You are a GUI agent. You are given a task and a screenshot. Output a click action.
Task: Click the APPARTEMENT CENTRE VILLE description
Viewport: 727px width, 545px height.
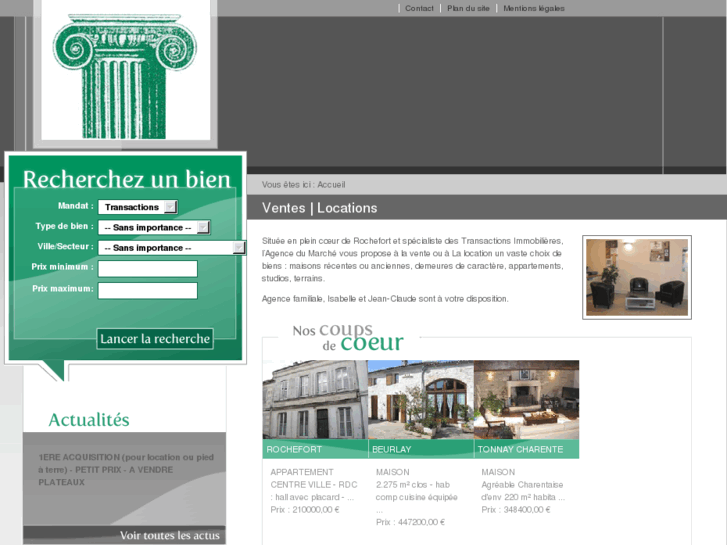pos(314,485)
